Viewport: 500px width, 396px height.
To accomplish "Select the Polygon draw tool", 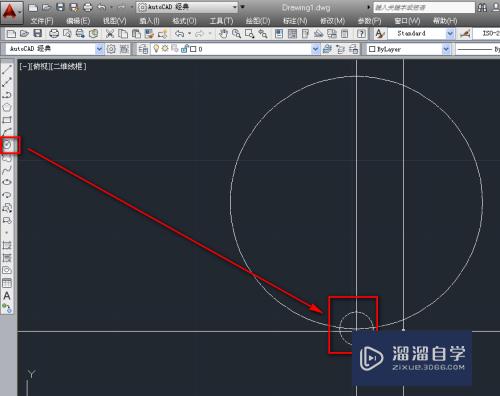I will (x=7, y=107).
